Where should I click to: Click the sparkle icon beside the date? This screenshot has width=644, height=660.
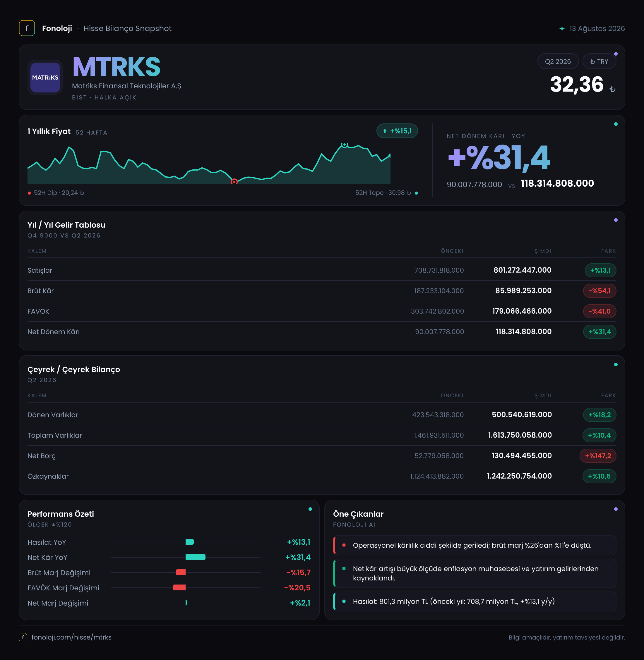[x=561, y=29]
